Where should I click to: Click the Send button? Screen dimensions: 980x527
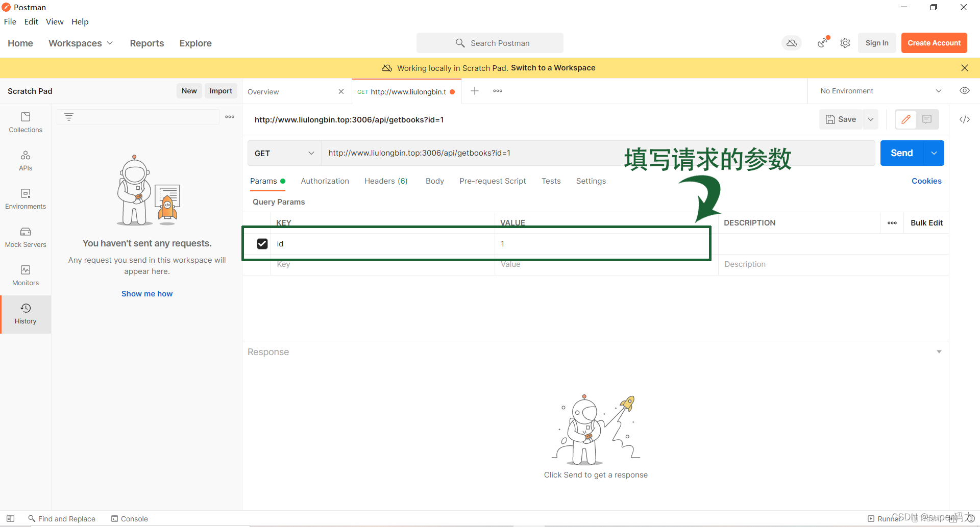[902, 153]
